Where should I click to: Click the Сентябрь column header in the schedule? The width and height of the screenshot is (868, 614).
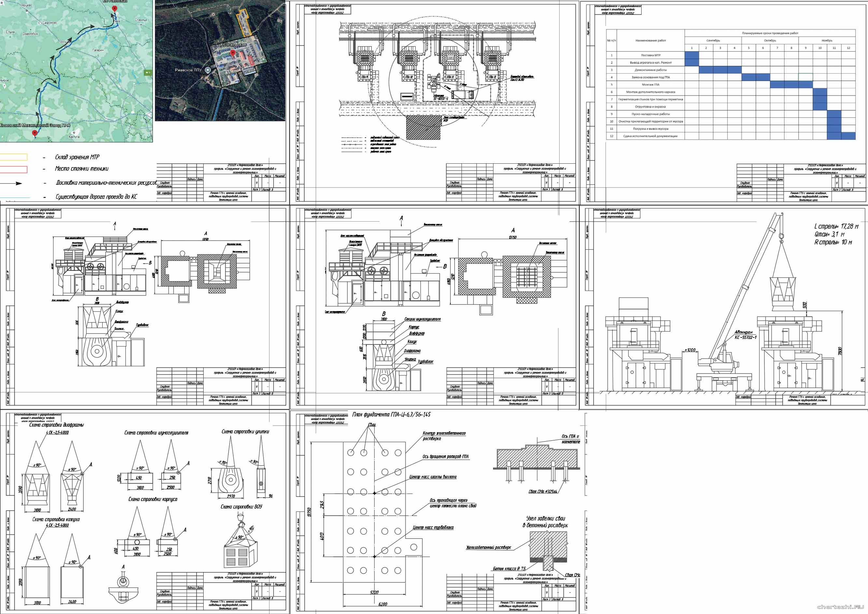click(713, 40)
